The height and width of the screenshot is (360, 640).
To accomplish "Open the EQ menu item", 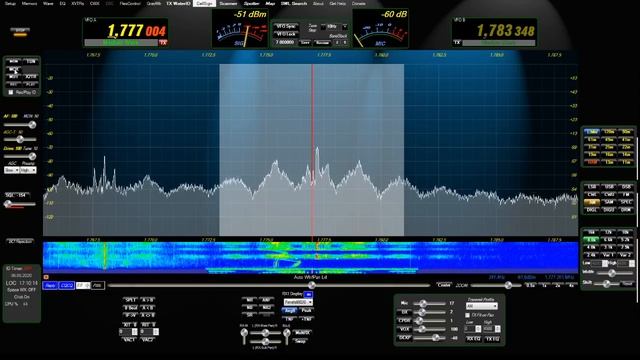I will (62, 4).
